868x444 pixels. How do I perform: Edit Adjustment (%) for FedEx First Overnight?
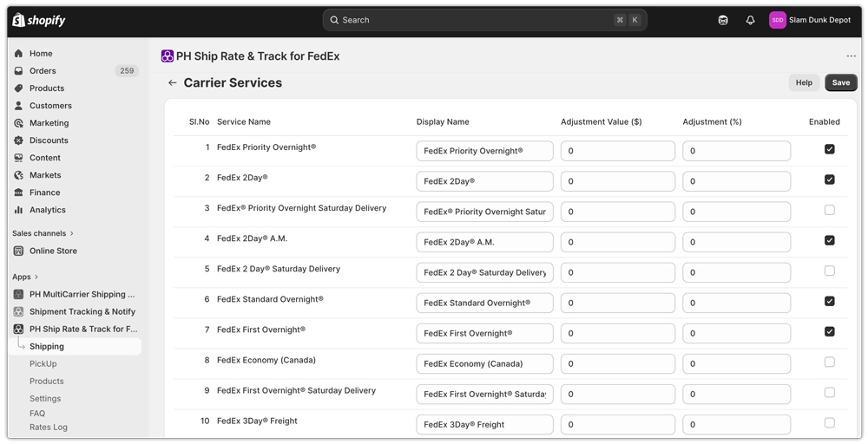click(736, 333)
